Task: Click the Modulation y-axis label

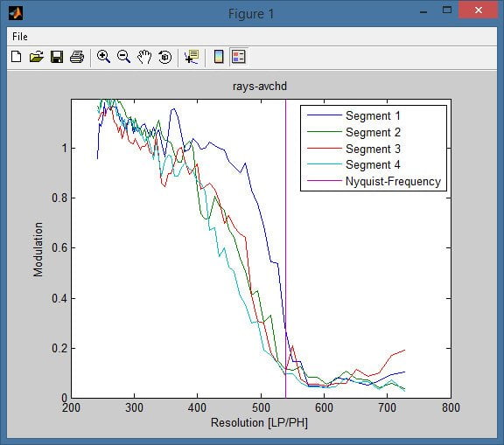Action: pyautogui.click(x=38, y=249)
